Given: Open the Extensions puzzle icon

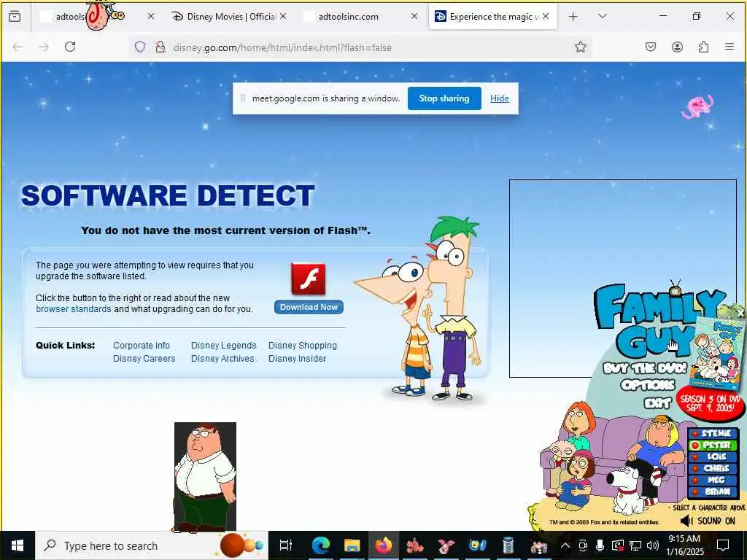Looking at the screenshot, I should 703,47.
